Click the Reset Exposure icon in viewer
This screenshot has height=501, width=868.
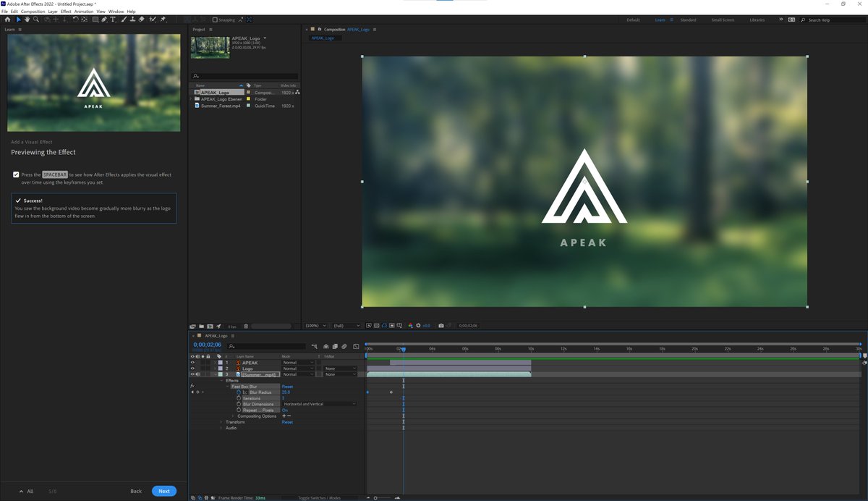click(x=418, y=326)
